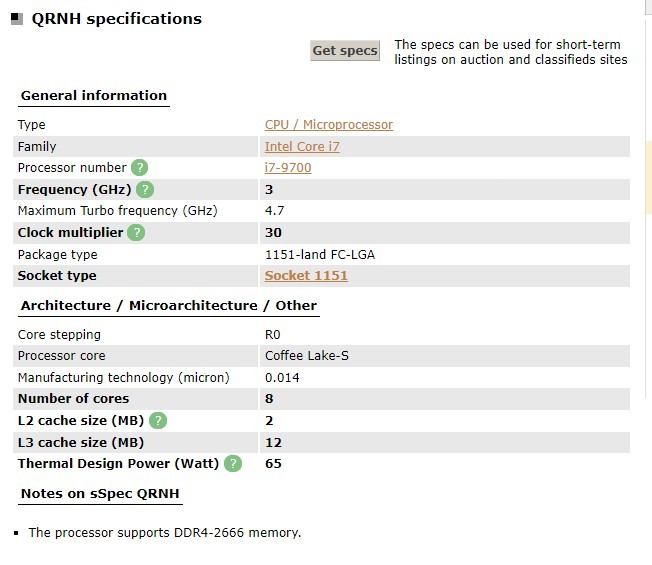This screenshot has height=565, width=652.
Task: Click the Number of cores value 8
Action: pyautogui.click(x=269, y=399)
